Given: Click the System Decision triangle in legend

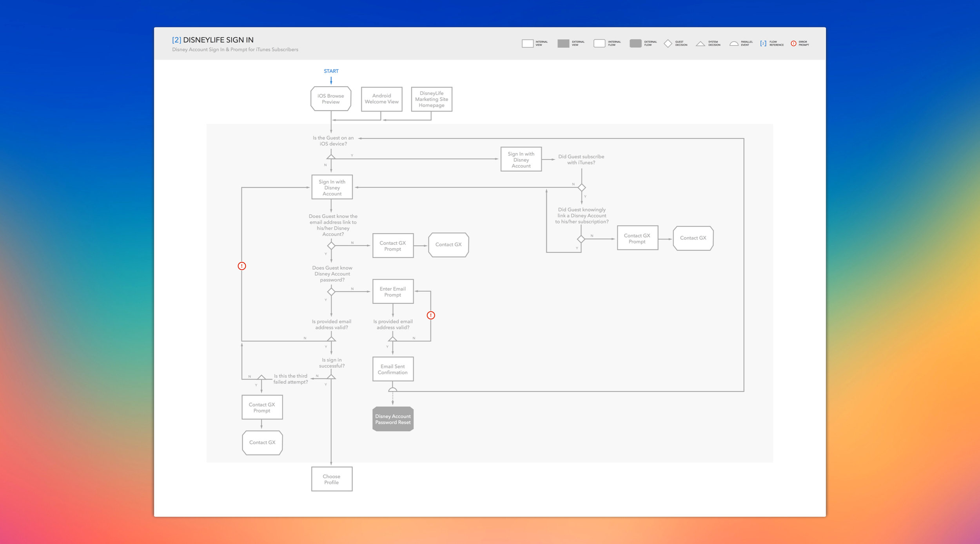Looking at the screenshot, I should 701,44.
